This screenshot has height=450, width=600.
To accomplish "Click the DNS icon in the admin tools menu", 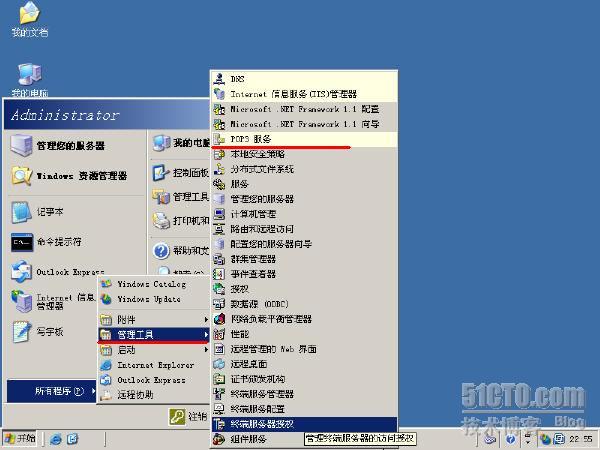I will [219, 78].
